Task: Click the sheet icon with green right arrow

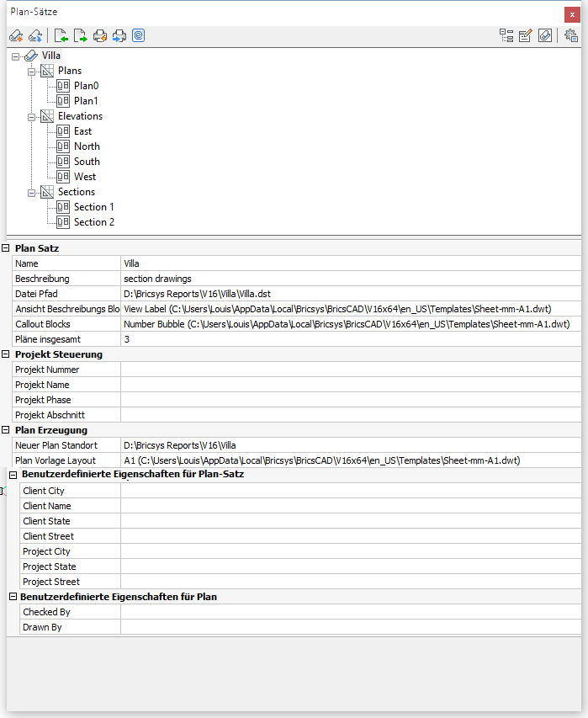Action: coord(80,35)
